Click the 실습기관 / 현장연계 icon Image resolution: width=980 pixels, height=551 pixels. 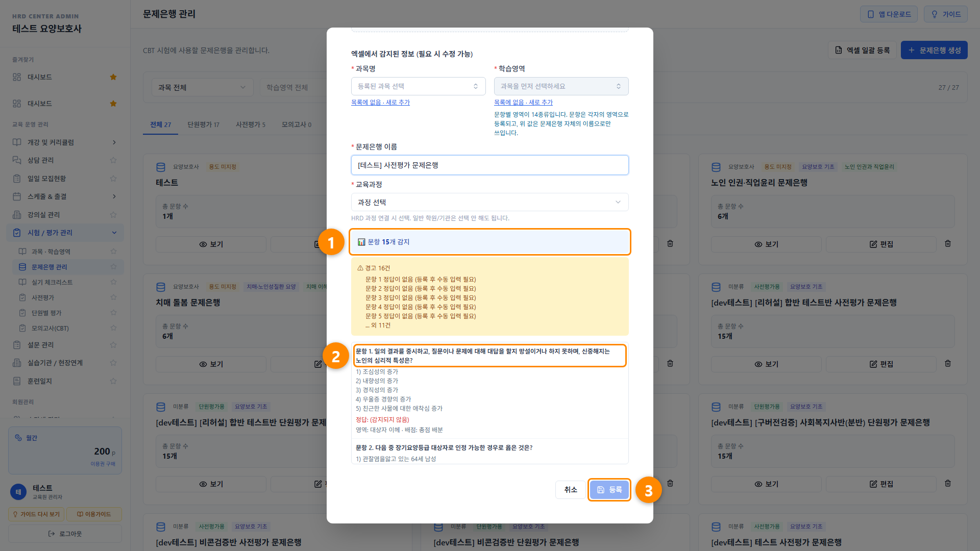[x=17, y=363]
